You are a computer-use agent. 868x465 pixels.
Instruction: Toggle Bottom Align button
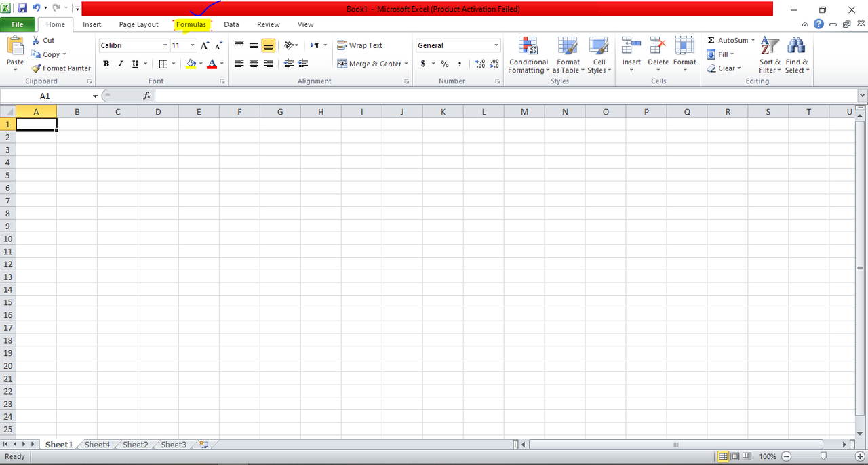269,45
